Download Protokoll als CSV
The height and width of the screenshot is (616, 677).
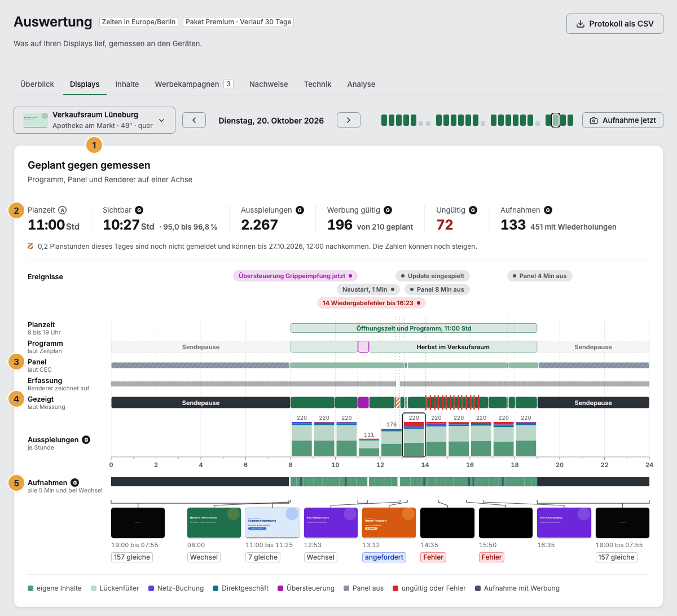coord(615,24)
